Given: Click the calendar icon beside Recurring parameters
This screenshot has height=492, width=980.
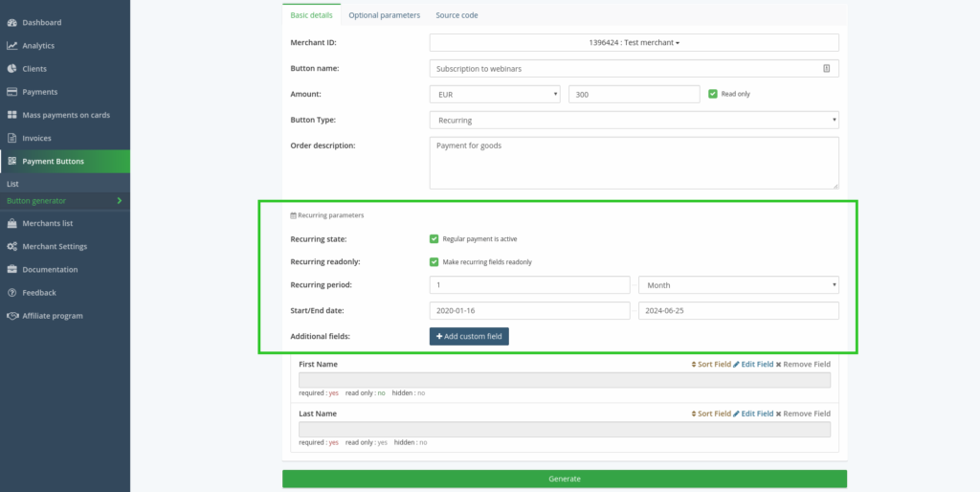Looking at the screenshot, I should click(293, 215).
